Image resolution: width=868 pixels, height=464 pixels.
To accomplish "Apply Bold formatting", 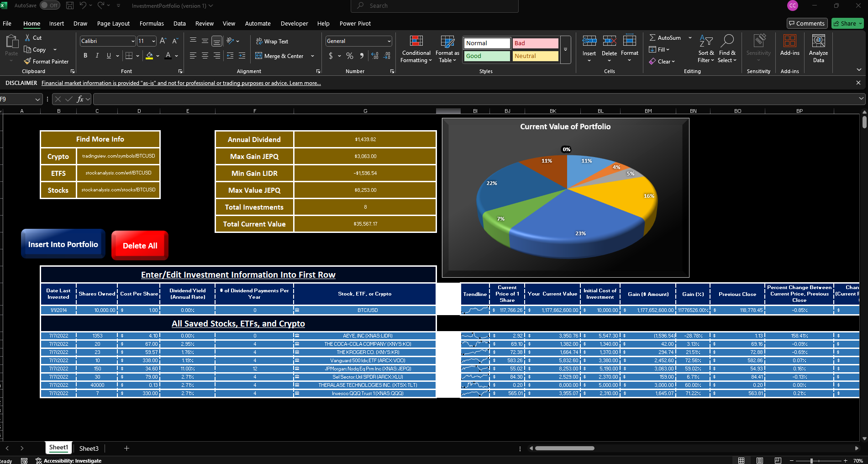I will pyautogui.click(x=85, y=55).
